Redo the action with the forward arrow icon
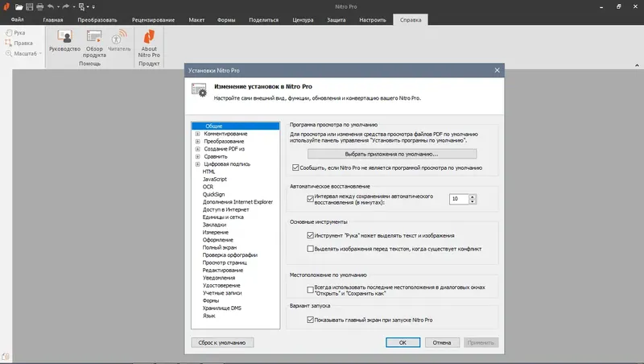Image resolution: width=644 pixels, height=364 pixels. click(x=66, y=6)
